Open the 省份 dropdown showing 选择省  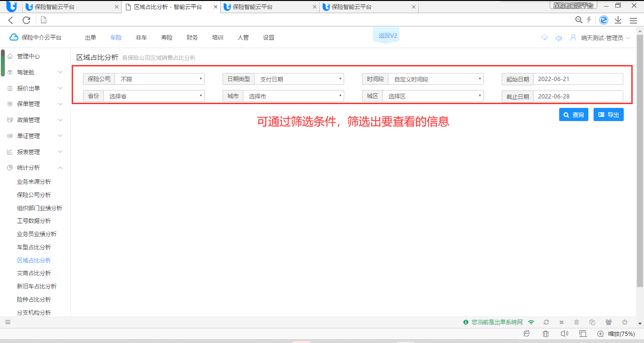154,96
